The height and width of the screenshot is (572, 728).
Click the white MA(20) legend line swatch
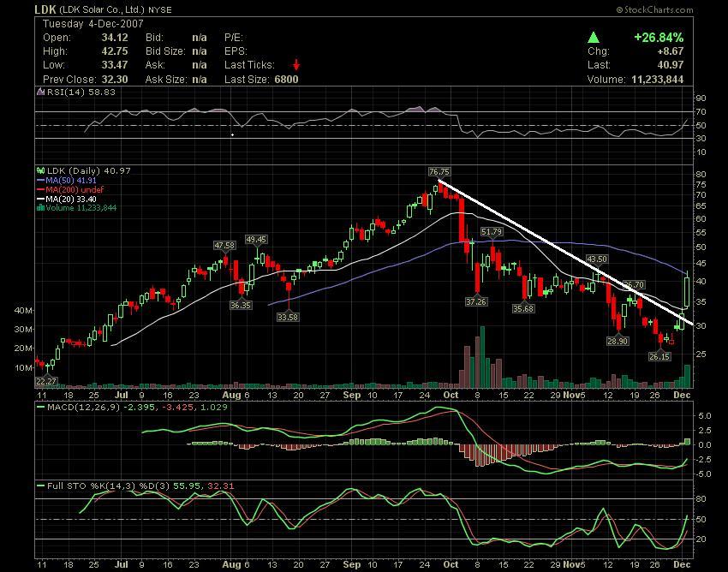tap(41, 199)
